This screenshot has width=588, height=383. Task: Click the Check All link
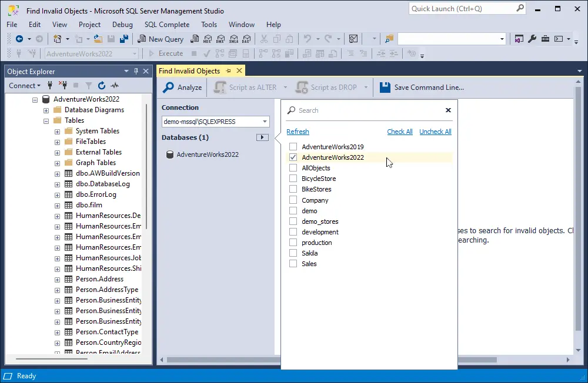point(400,132)
